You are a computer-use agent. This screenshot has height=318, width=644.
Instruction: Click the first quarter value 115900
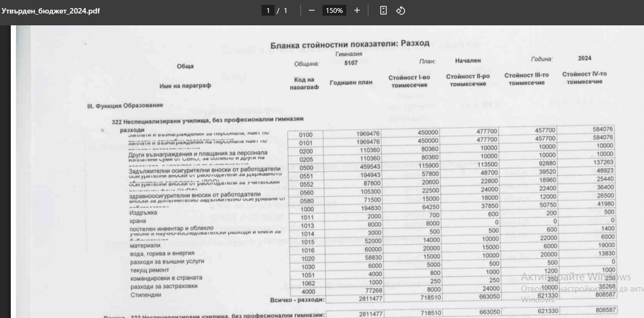point(429,167)
